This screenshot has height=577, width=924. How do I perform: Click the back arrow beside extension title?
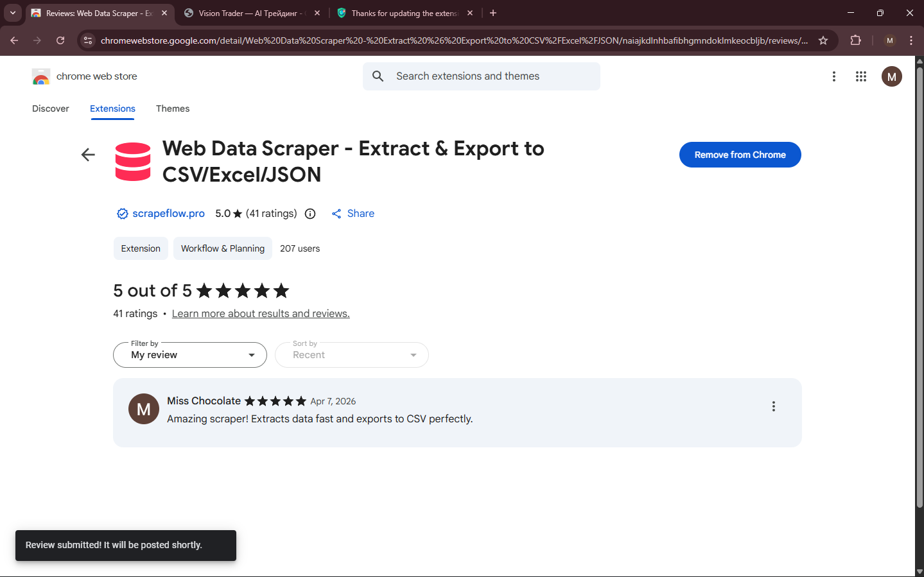(88, 155)
